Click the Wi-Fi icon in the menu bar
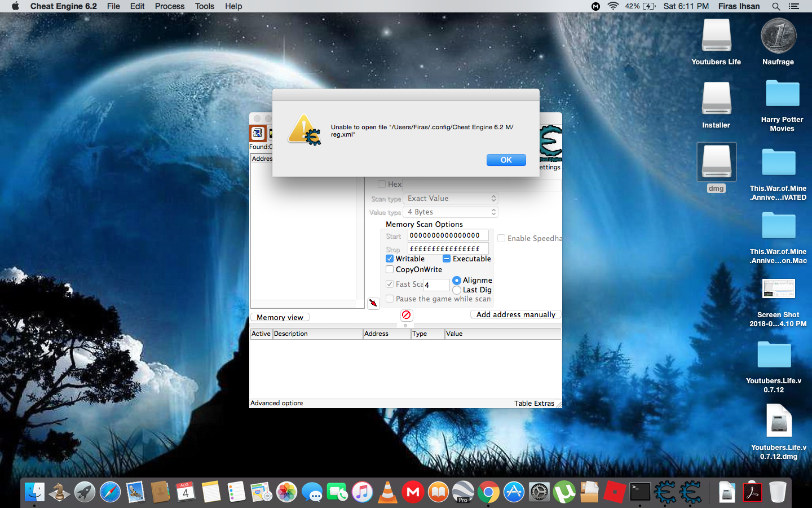 click(x=612, y=6)
